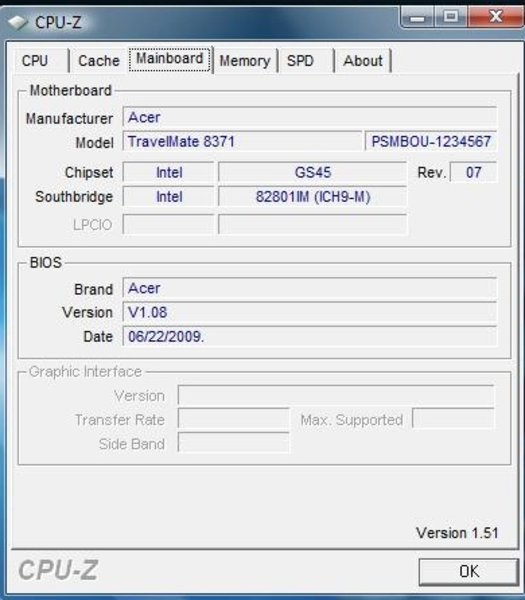This screenshot has width=525, height=600.
Task: Click the Southbridge 82801IM (ICH9-M) field
Action: pos(312,197)
